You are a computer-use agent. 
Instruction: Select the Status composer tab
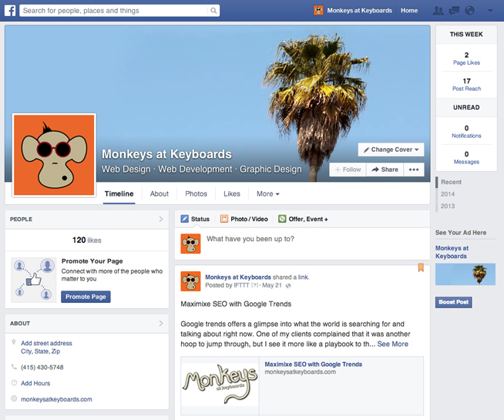coord(195,219)
